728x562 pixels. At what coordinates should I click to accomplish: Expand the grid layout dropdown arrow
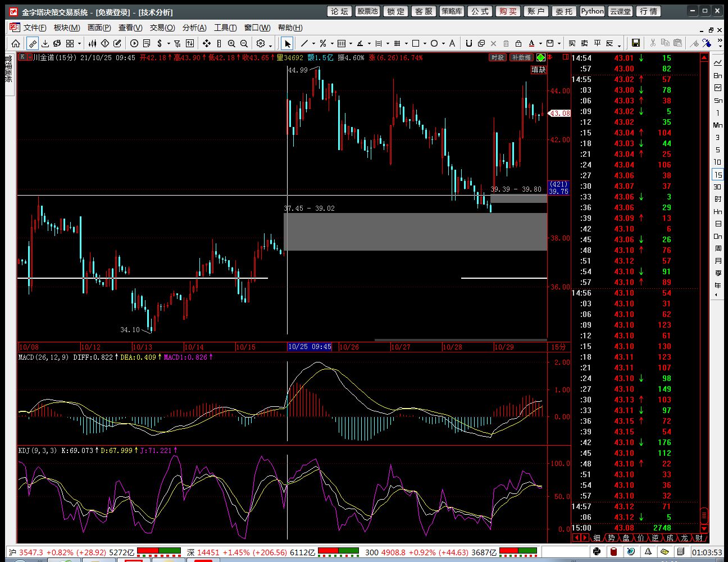tap(79, 43)
